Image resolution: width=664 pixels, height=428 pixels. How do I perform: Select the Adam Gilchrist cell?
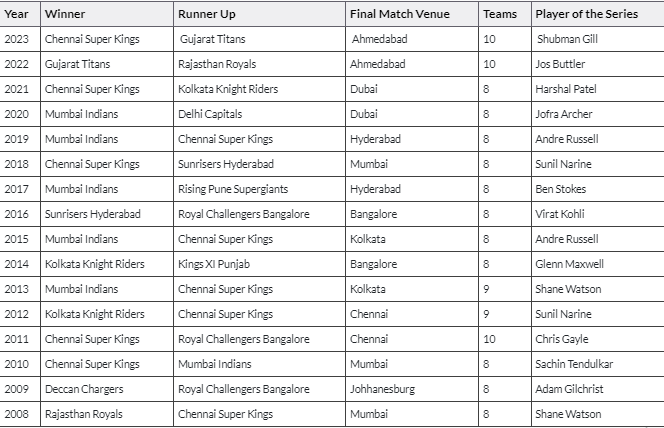(x=570, y=389)
